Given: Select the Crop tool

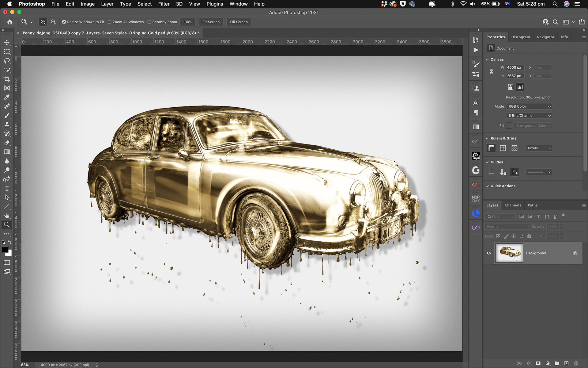Looking at the screenshot, I should (7, 79).
